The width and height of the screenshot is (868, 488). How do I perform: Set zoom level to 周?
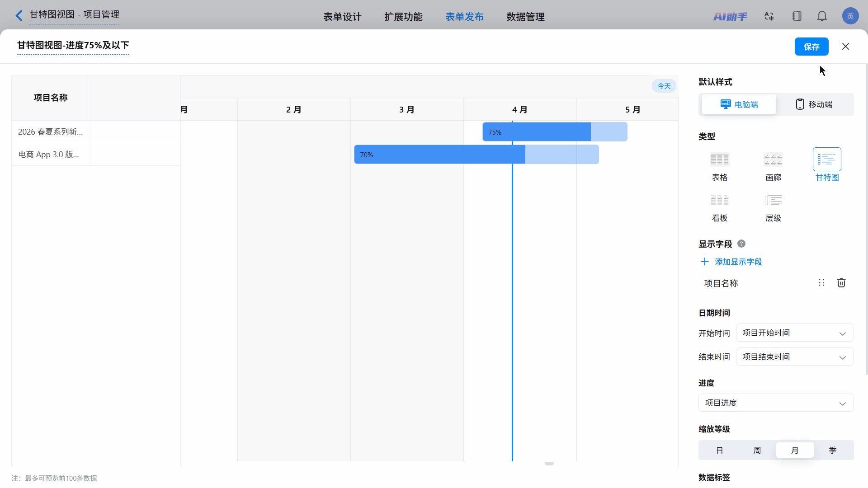pos(757,450)
